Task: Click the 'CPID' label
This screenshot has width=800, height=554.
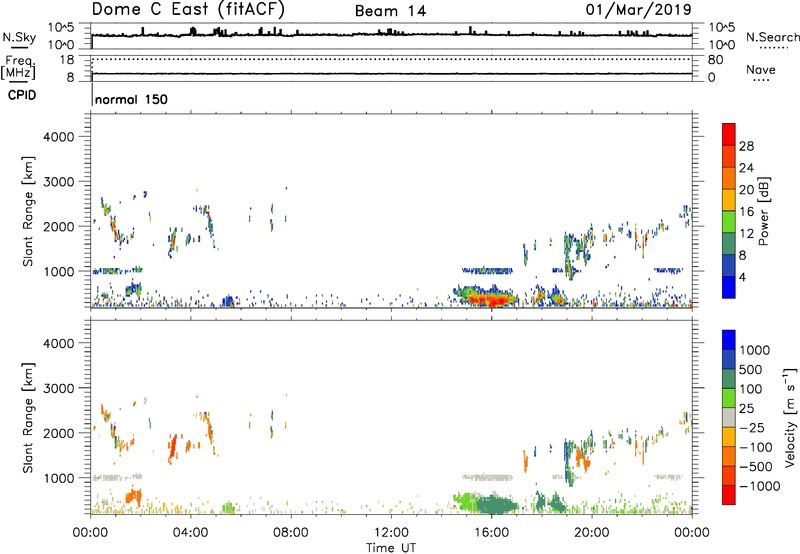Action: pos(22,95)
